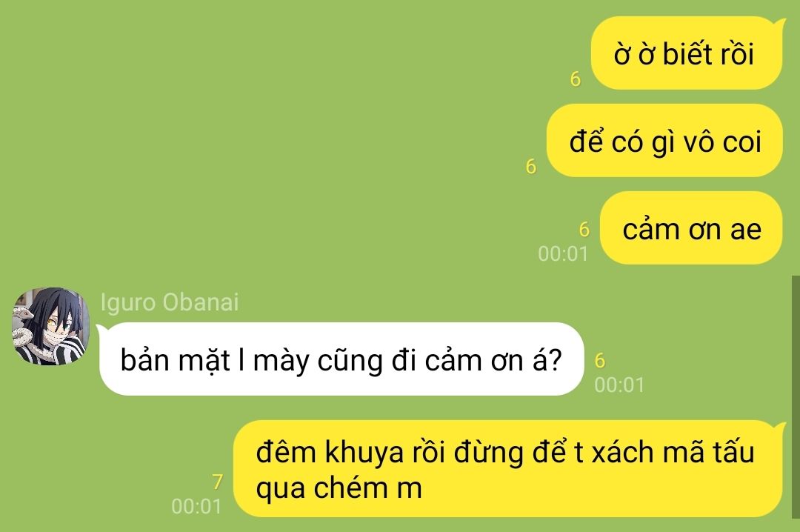
Task: Click the 00:01 timestamp under "cảm ơn ae"
Action: tap(563, 253)
